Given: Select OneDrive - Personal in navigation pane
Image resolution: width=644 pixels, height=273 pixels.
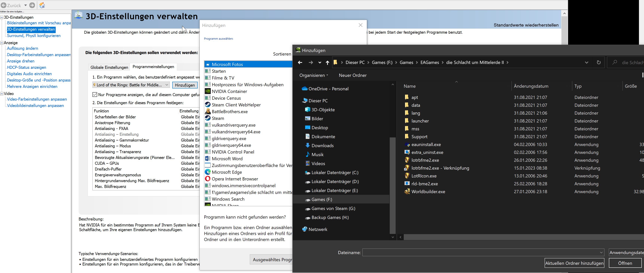Looking at the screenshot, I should pos(325,89).
